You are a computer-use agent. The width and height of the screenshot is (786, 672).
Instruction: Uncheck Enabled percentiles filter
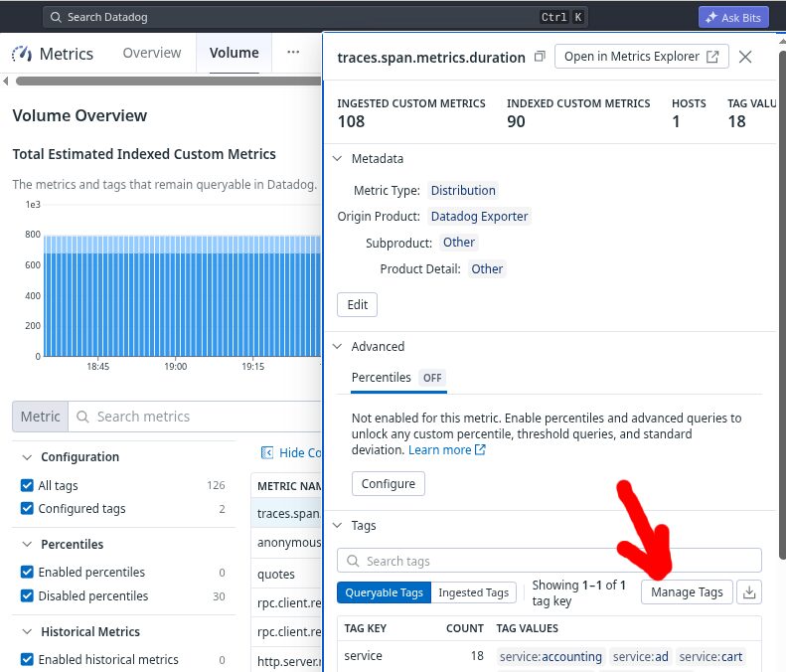27,573
